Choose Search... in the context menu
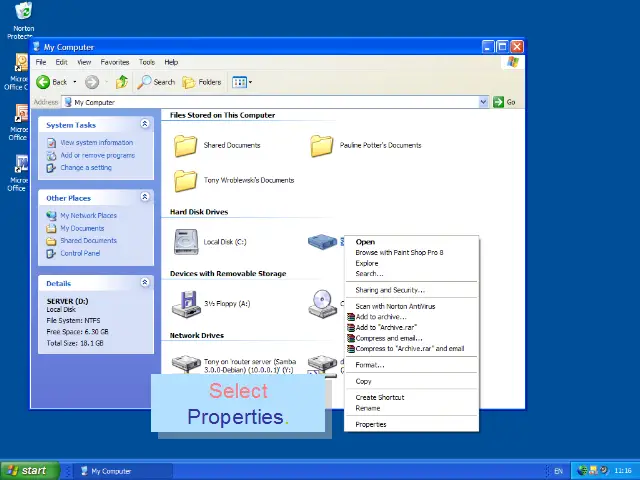The width and height of the screenshot is (640, 480). [x=411, y=274]
